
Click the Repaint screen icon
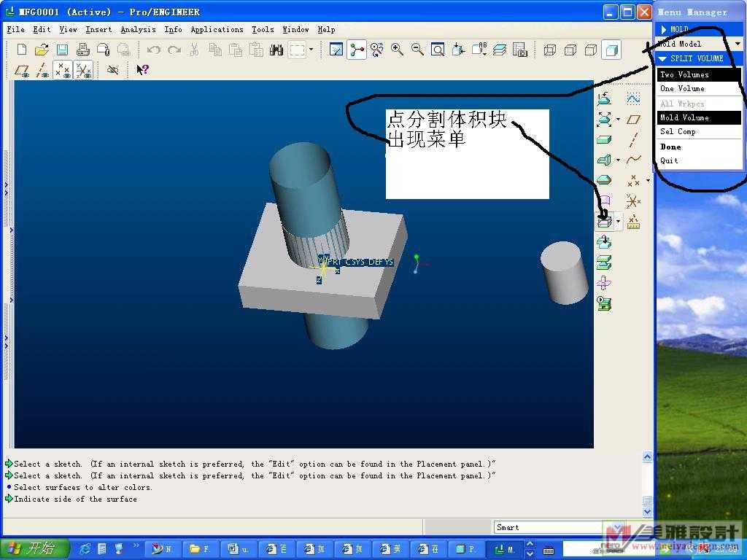[x=336, y=50]
